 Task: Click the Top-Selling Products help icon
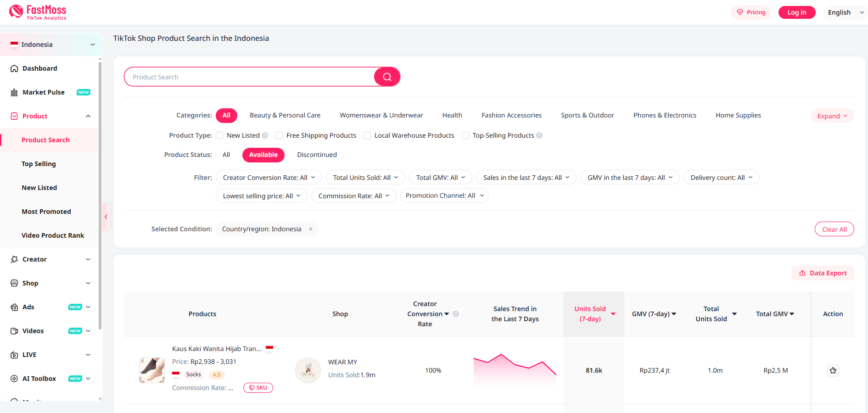click(539, 135)
